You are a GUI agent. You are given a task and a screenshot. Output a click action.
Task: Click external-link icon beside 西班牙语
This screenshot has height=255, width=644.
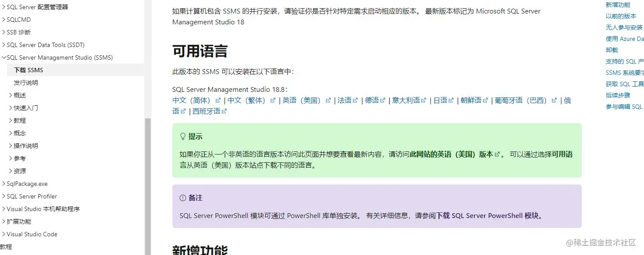pyautogui.click(x=224, y=111)
